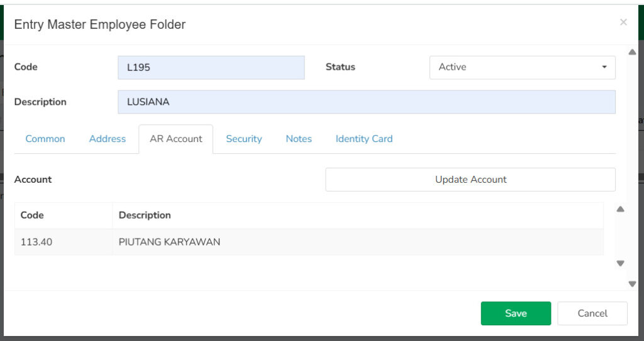Select the PIUTANG KARYAWAN account row
Image resolution: width=644 pixels, height=341 pixels.
309,242
